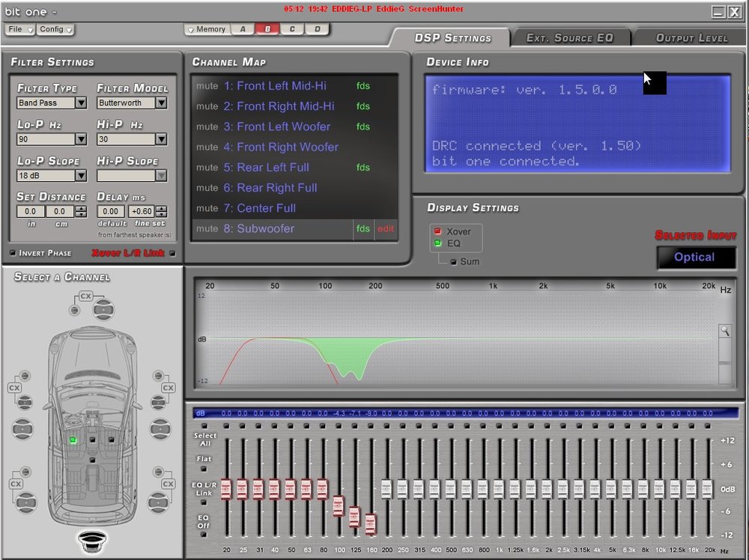Select channel 4: Front Right Woofer
Viewport: 749px width, 560px height.
point(281,147)
